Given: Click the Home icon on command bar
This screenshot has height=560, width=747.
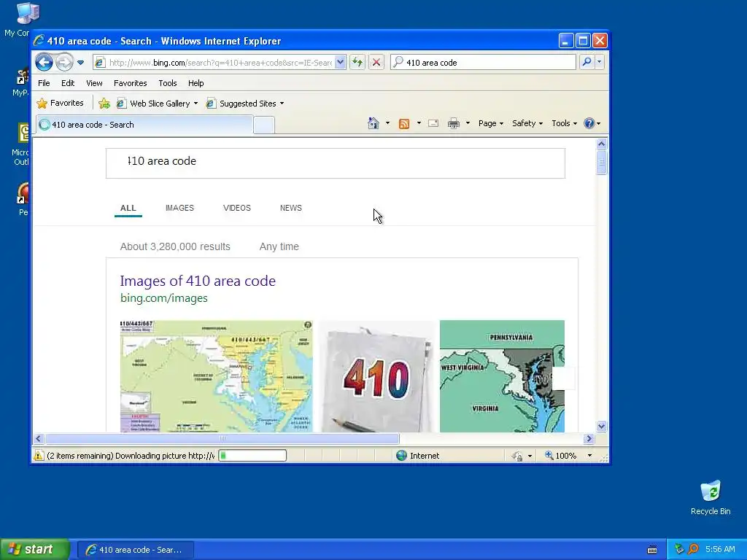Looking at the screenshot, I should [373, 123].
